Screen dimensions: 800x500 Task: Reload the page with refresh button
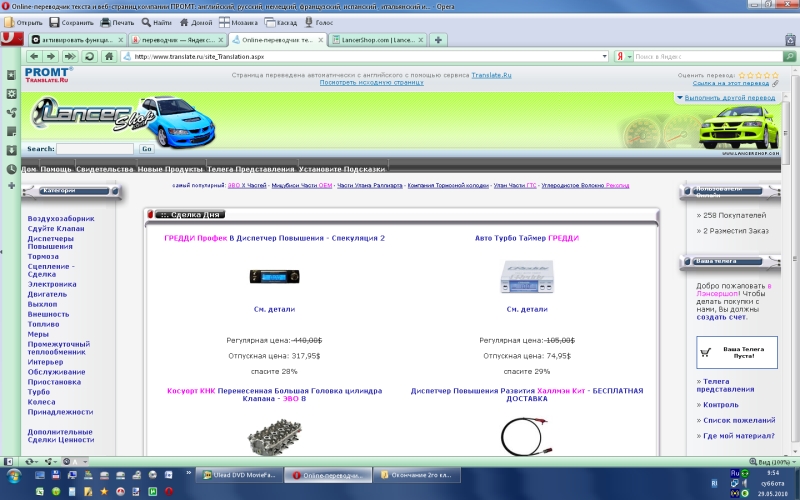pyautogui.click(x=89, y=56)
